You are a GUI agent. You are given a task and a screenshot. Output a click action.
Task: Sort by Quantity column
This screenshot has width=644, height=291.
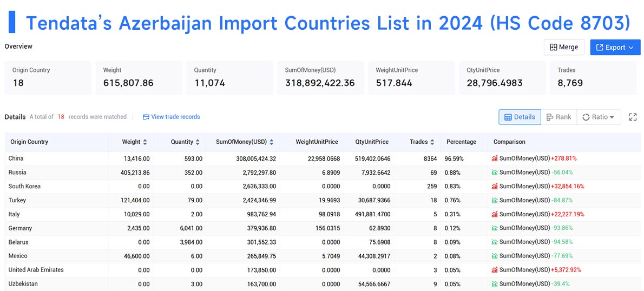coord(198,142)
